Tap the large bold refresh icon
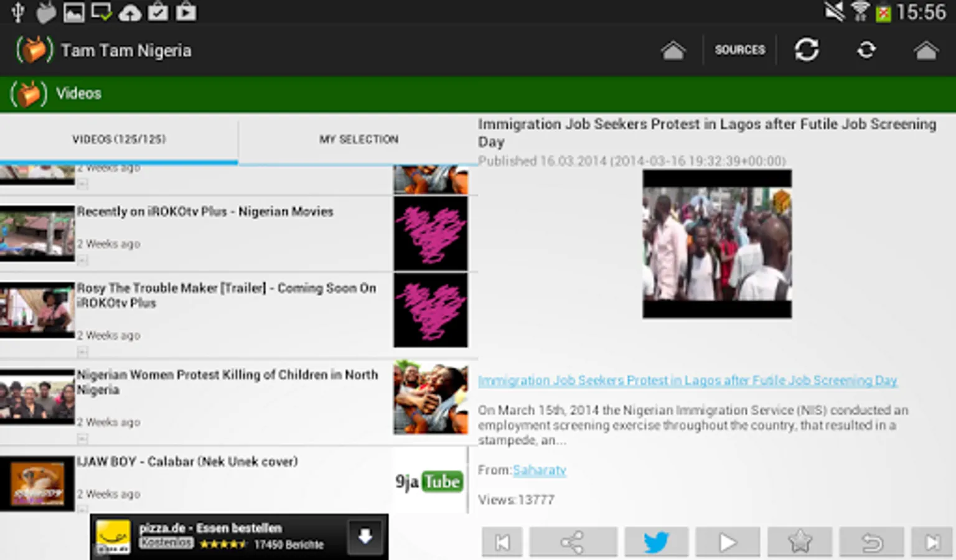 (807, 50)
